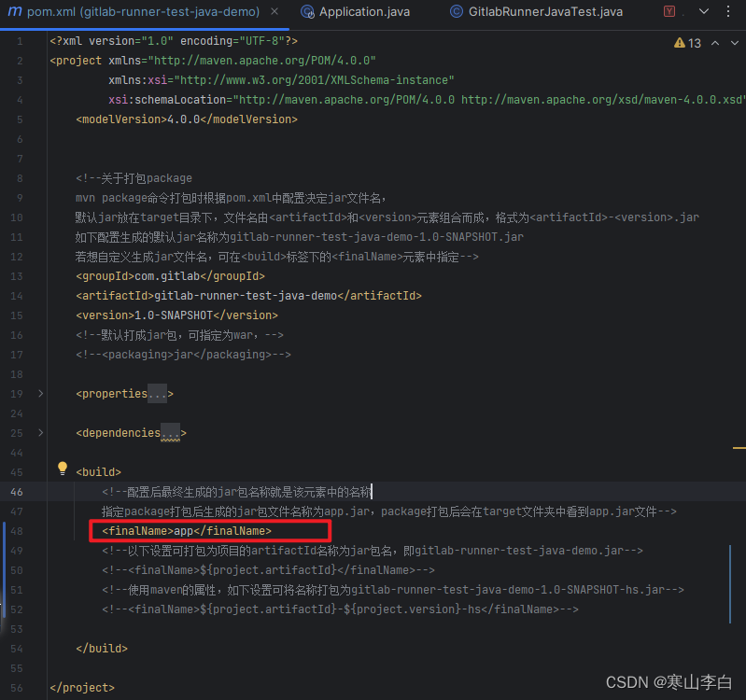Viewport: 746px width, 700px height.
Task: Click commented finalName with -hs suffix line
Action: tap(340, 609)
